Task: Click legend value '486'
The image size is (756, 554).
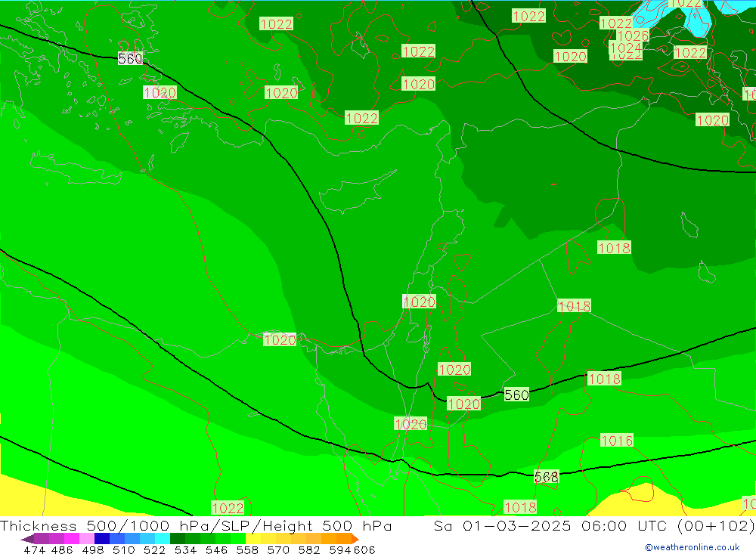Action: [62, 549]
